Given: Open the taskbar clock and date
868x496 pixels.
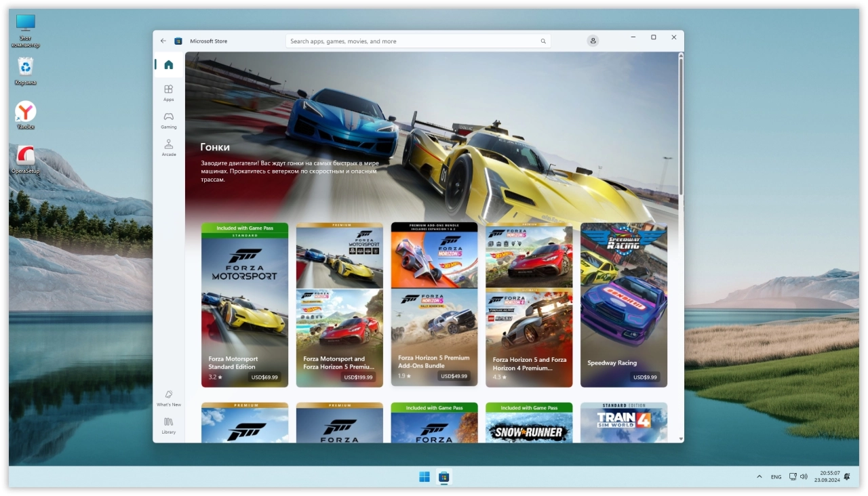Looking at the screenshot, I should click(827, 476).
